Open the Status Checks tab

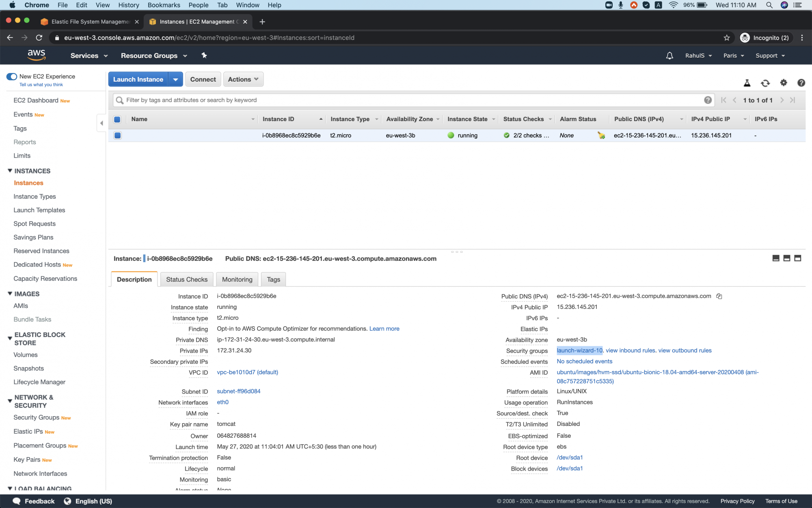click(186, 279)
